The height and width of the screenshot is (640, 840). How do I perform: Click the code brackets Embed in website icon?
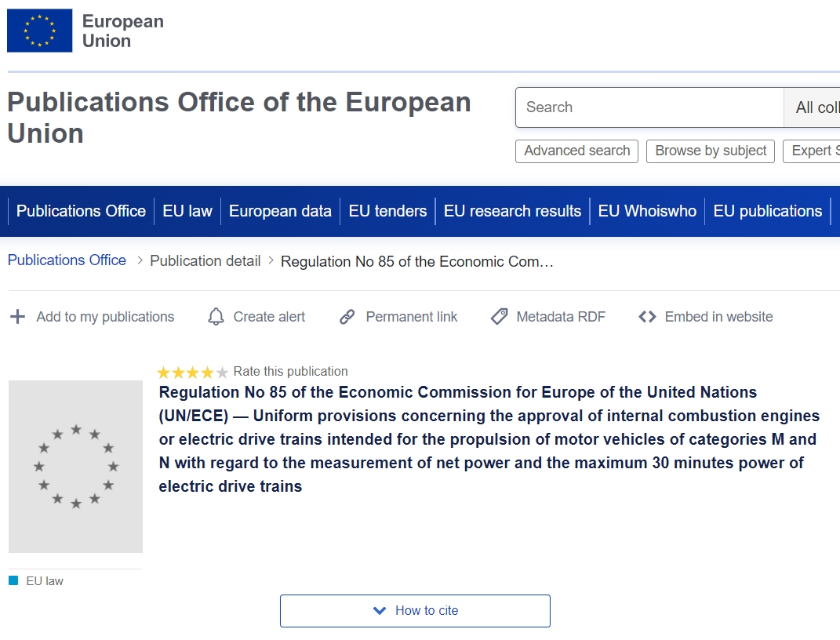coord(647,317)
